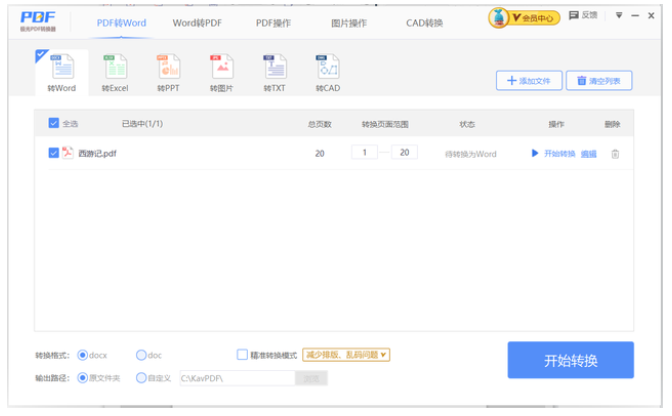Choose the 转TXT conversion icon
This screenshot has width=672, height=416.
click(x=274, y=69)
